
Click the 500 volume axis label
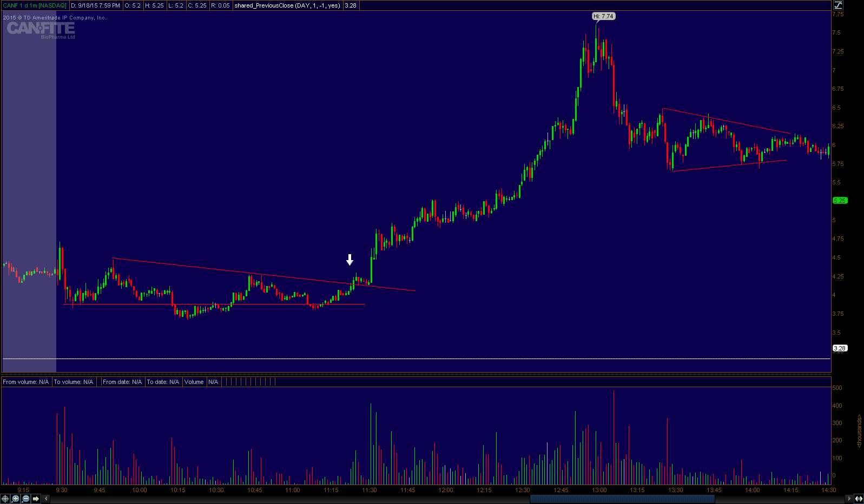(x=837, y=388)
